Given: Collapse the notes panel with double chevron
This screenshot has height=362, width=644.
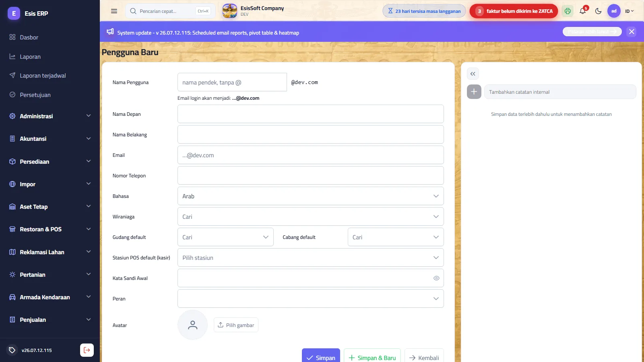Looking at the screenshot, I should click(473, 74).
